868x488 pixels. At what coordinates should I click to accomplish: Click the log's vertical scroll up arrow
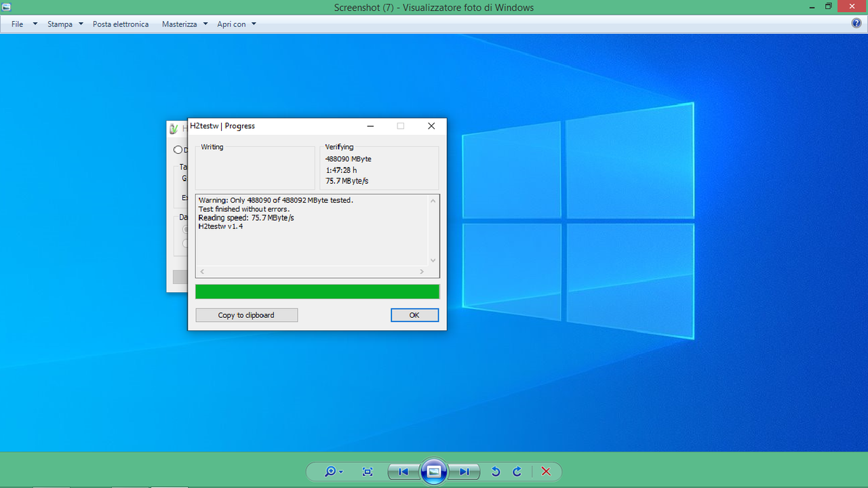(433, 201)
